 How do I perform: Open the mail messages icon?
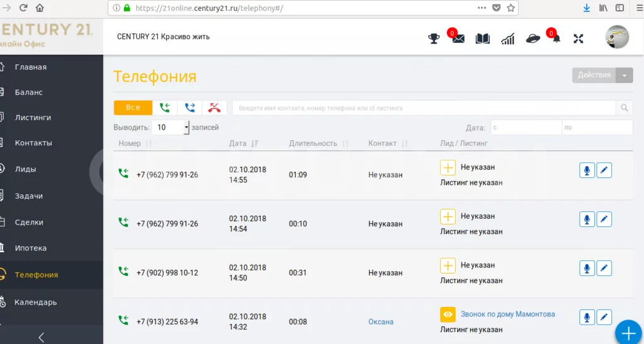[x=458, y=39]
